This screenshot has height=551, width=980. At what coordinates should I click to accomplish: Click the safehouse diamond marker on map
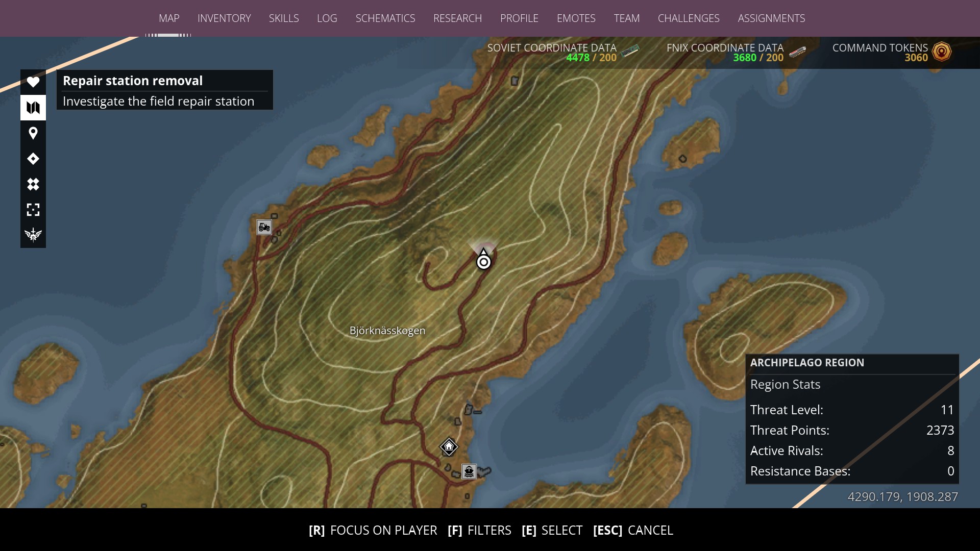pyautogui.click(x=449, y=447)
